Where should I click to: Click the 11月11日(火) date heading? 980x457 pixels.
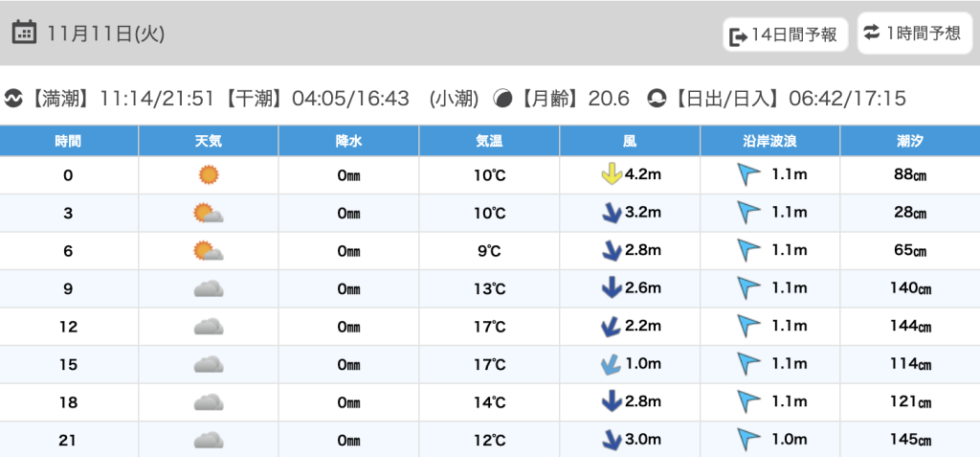[105, 34]
